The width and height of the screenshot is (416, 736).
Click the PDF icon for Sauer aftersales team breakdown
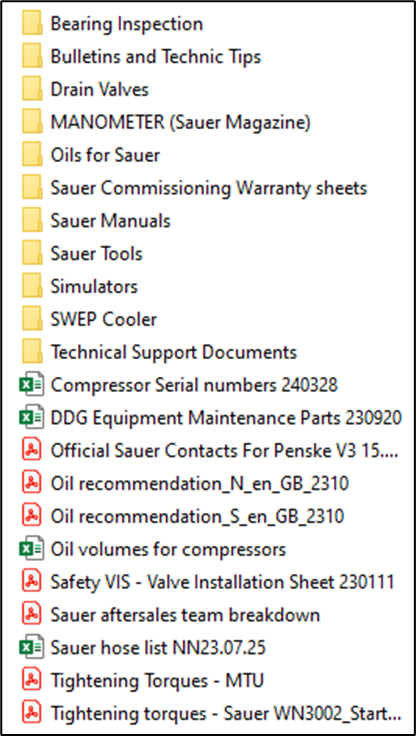tap(32, 615)
